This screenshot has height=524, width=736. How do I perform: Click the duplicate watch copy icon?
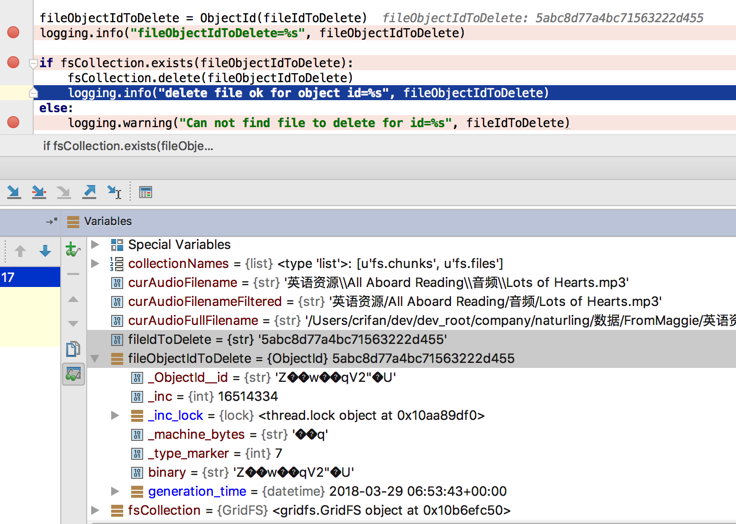point(73,349)
